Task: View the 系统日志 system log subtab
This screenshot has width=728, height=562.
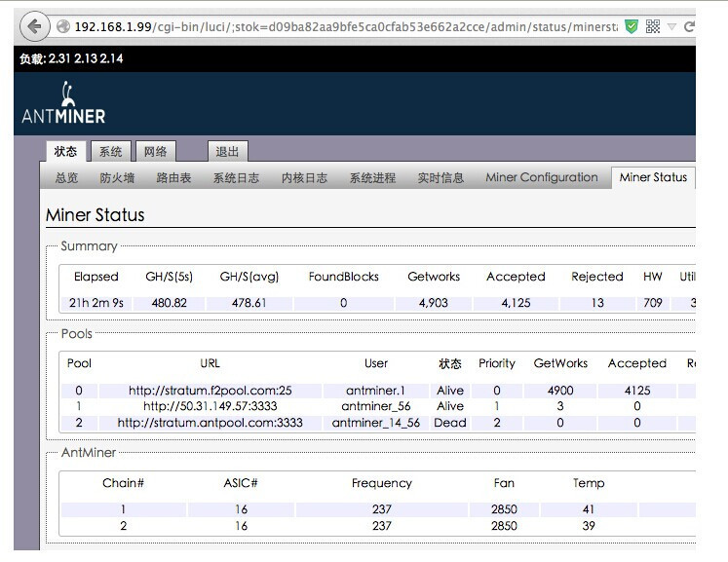Action: click(x=236, y=178)
